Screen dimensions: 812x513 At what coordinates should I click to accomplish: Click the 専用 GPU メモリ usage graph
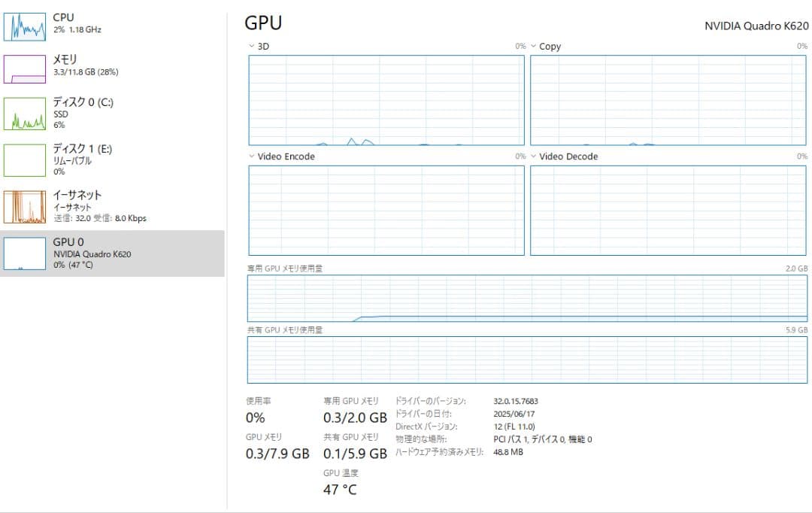(x=526, y=298)
